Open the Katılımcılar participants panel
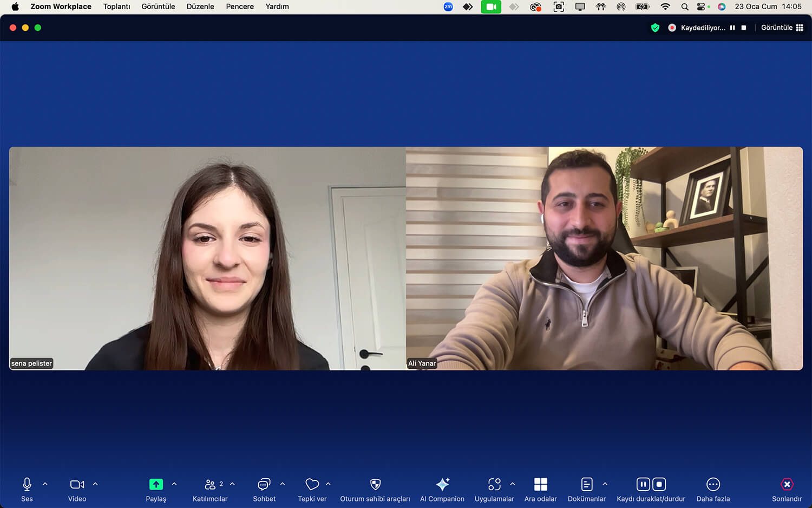The width and height of the screenshot is (812, 508). [210, 484]
